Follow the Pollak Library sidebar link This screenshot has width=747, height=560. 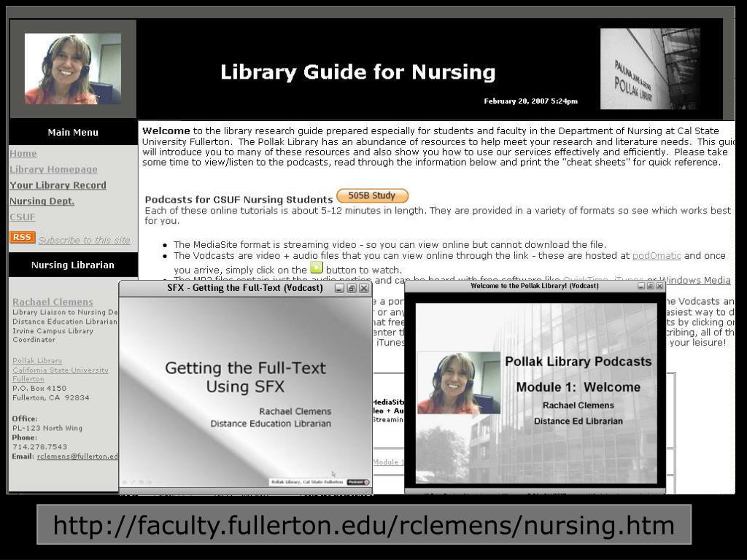point(37,360)
